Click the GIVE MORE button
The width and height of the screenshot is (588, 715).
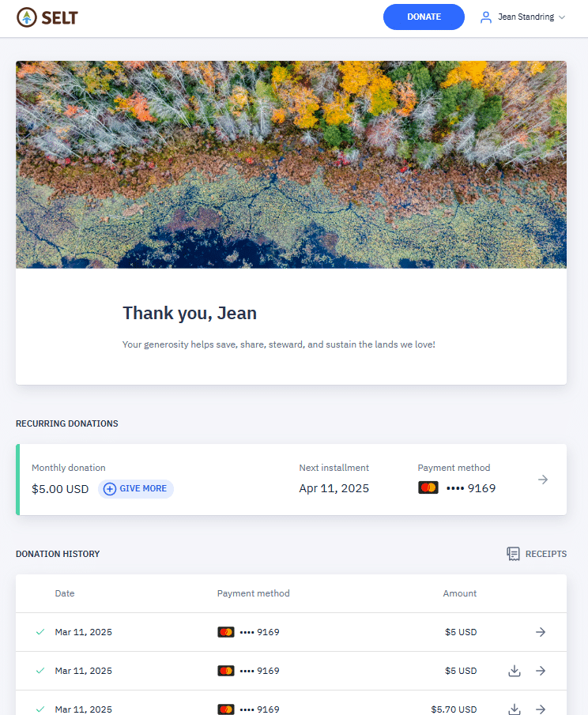136,488
